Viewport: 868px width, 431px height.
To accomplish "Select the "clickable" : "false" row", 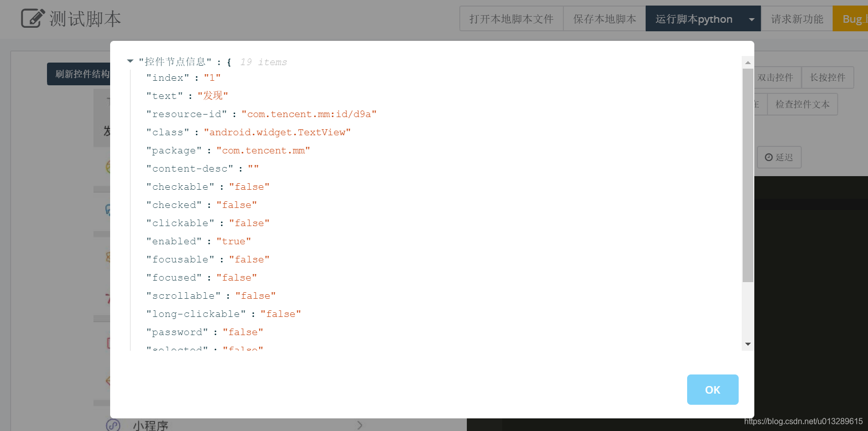I will [x=208, y=223].
